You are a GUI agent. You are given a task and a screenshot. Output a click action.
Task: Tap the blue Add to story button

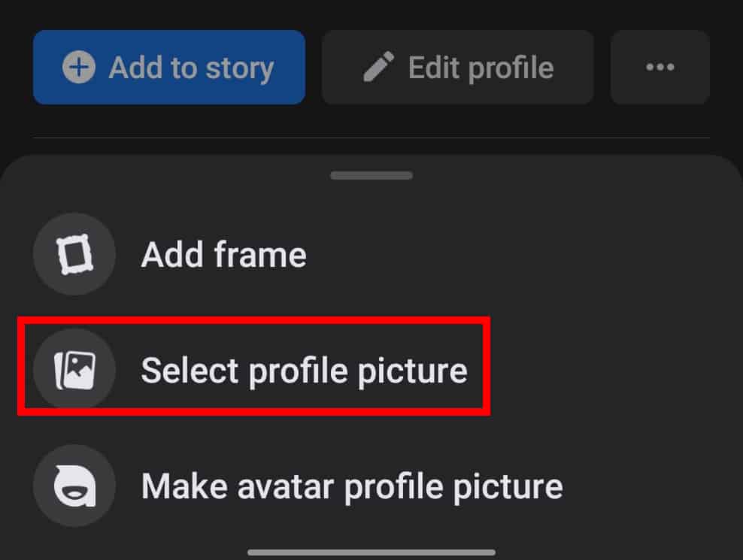pyautogui.click(x=169, y=67)
